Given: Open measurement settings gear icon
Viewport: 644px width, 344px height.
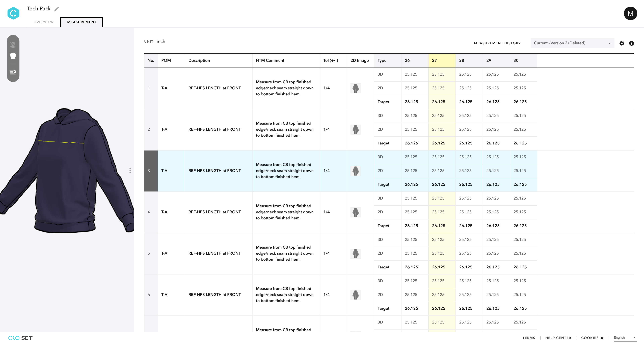Looking at the screenshot, I should pyautogui.click(x=622, y=43).
